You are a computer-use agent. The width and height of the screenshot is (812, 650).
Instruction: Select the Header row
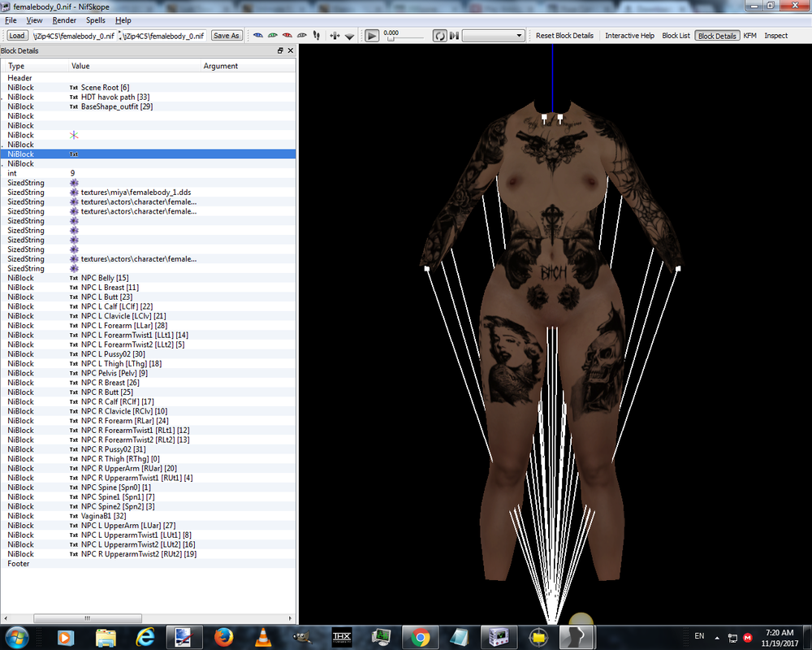[148, 78]
